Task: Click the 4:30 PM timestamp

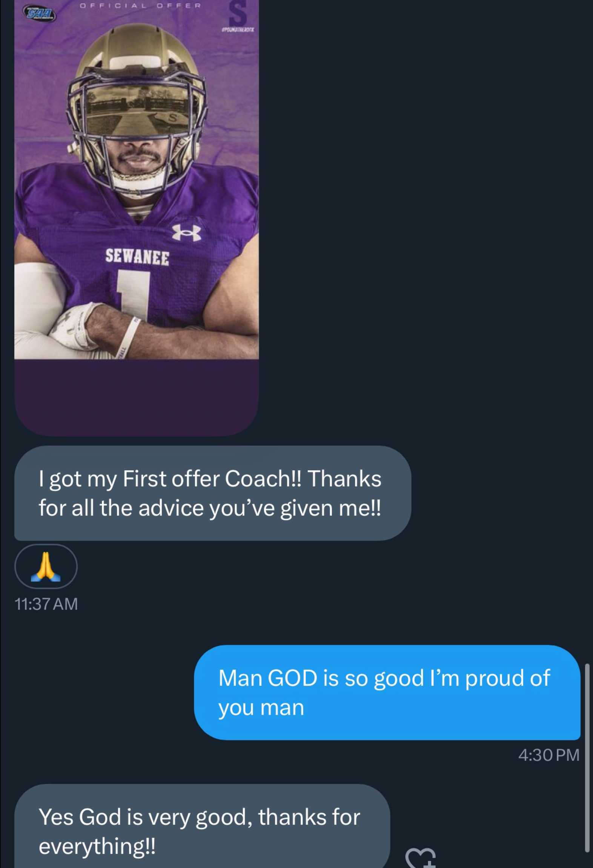Action: (x=548, y=755)
